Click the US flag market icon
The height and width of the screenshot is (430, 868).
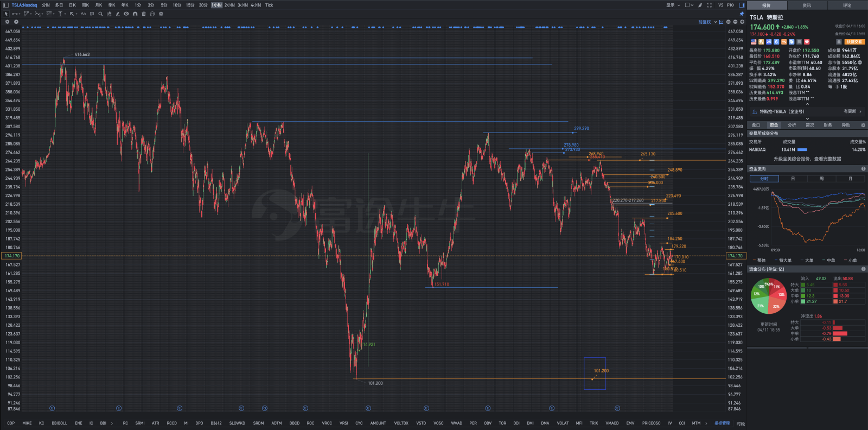754,42
